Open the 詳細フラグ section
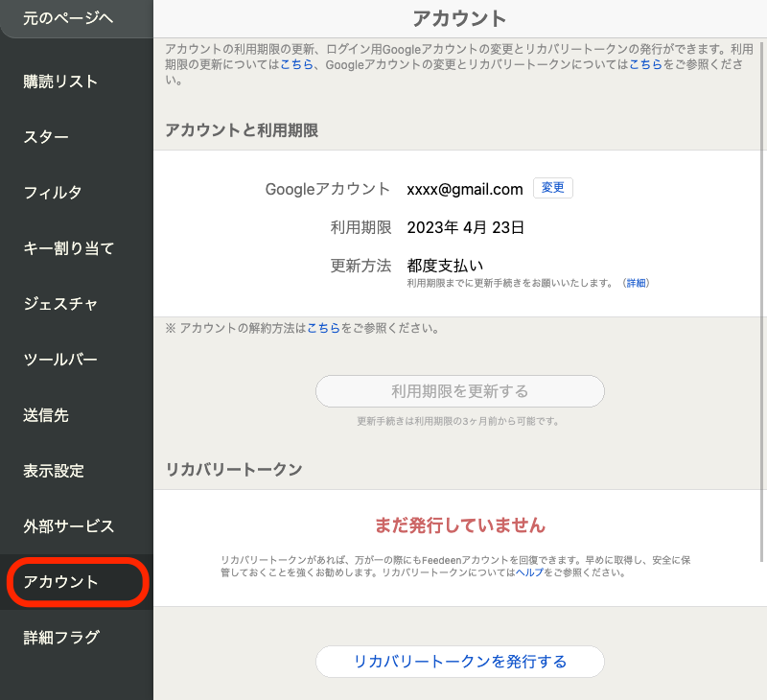 pyautogui.click(x=61, y=638)
